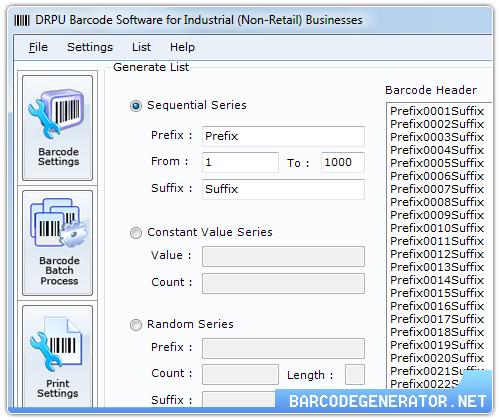This screenshot has height=420, width=500.
Task: Open the File menu
Action: click(x=38, y=47)
